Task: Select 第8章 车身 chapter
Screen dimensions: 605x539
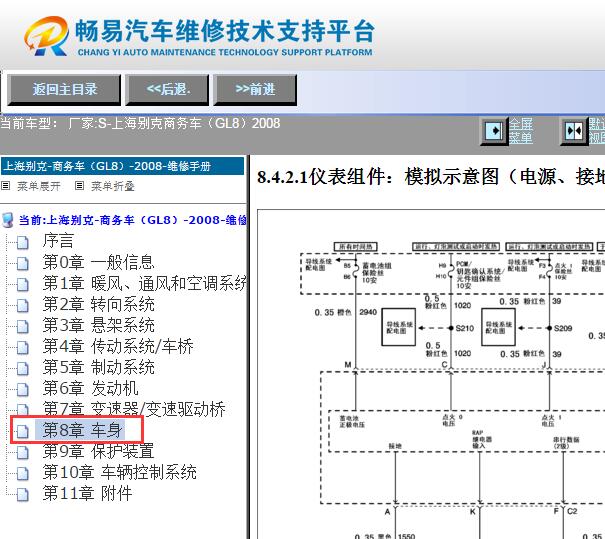Action: [82, 430]
